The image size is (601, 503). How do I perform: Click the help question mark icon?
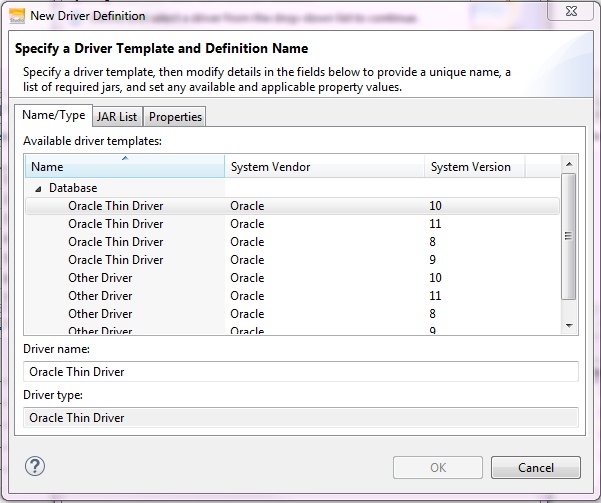[x=35, y=466]
